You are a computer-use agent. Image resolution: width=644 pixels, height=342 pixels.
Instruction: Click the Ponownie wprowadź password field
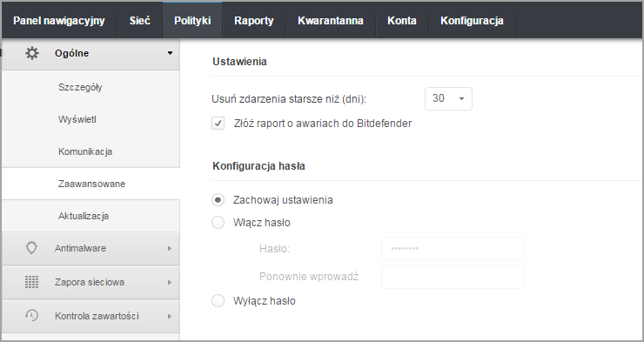453,277
